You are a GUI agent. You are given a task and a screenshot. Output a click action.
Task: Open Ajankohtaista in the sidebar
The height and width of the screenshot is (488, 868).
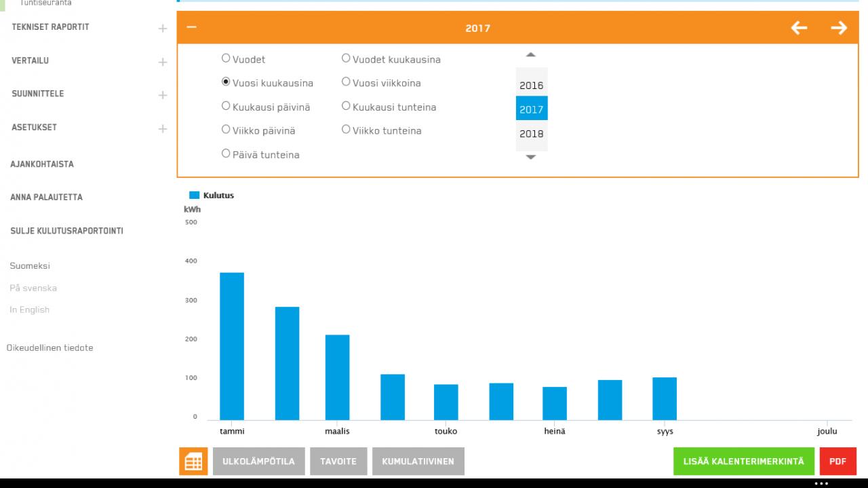tap(42, 164)
